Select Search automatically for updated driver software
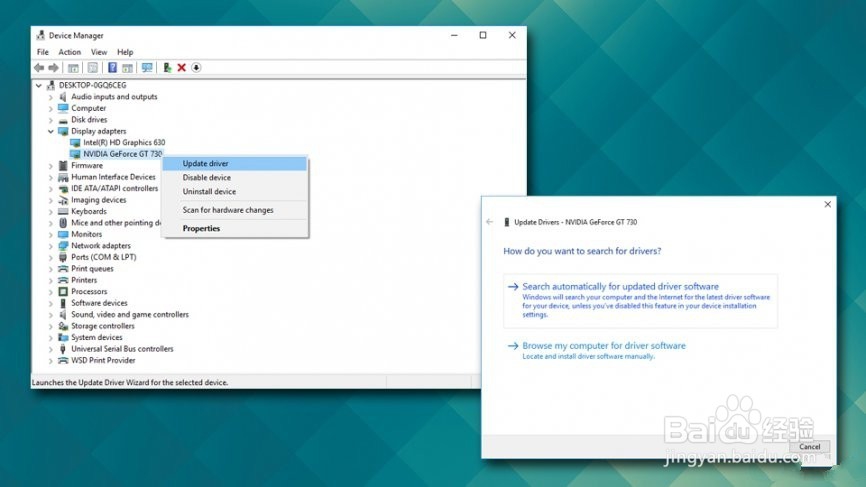The image size is (866, 487). [x=640, y=300]
